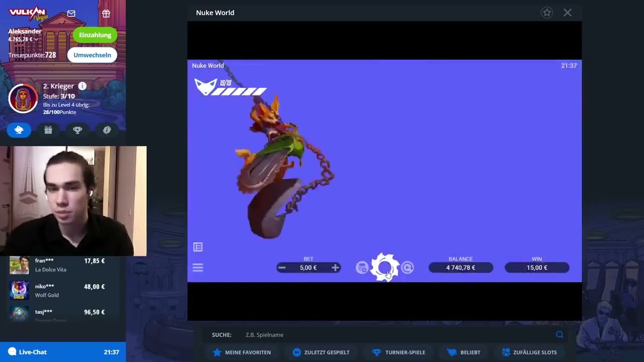Click the Aleksander username

point(25,31)
